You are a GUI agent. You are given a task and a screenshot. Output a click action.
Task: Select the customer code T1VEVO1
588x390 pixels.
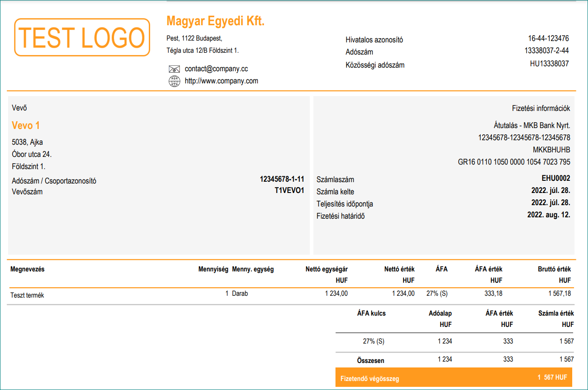[x=289, y=190]
